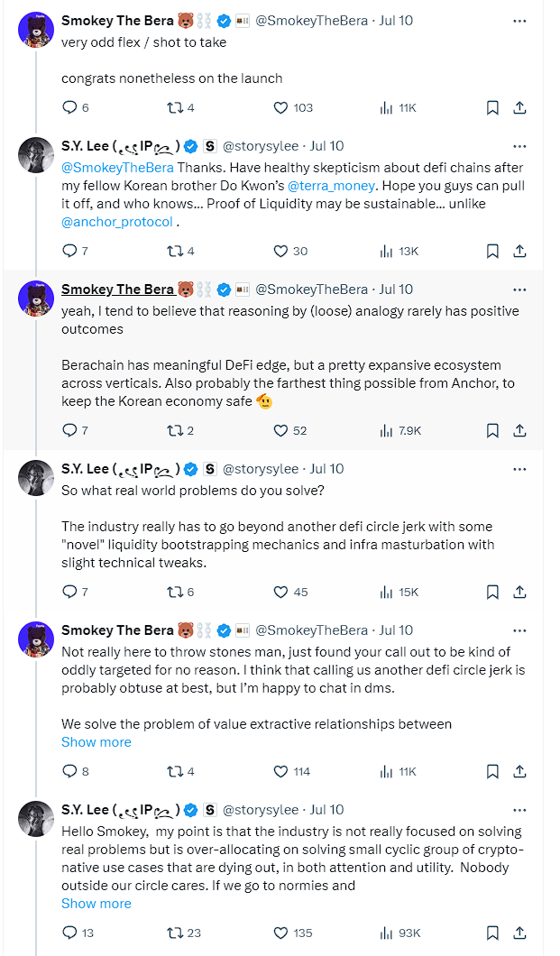
Task: Open the @anchor_protocol mention link
Action: (x=117, y=222)
